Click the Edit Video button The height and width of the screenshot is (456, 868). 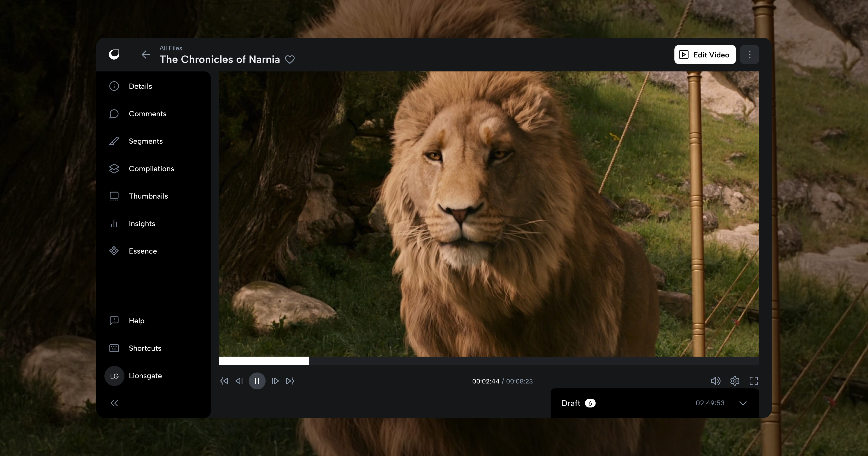click(705, 54)
